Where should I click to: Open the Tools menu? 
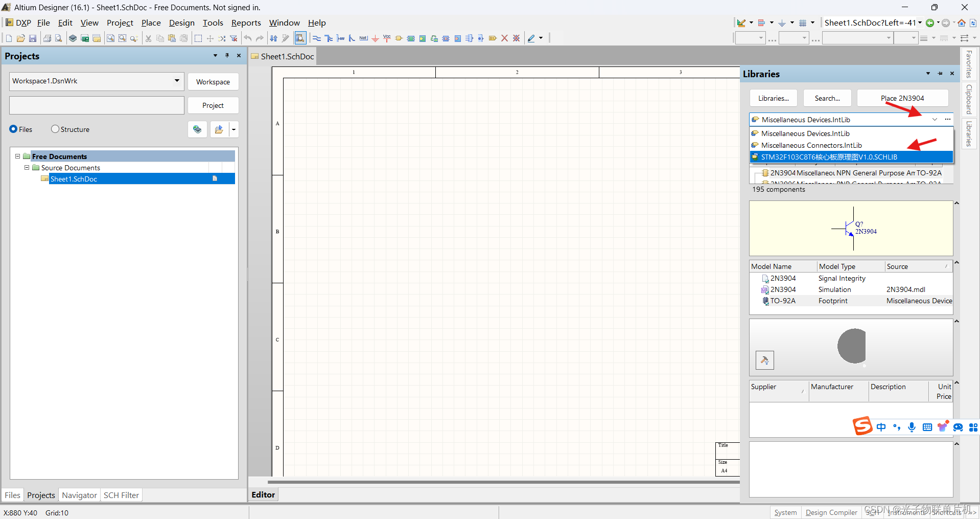pyautogui.click(x=213, y=23)
